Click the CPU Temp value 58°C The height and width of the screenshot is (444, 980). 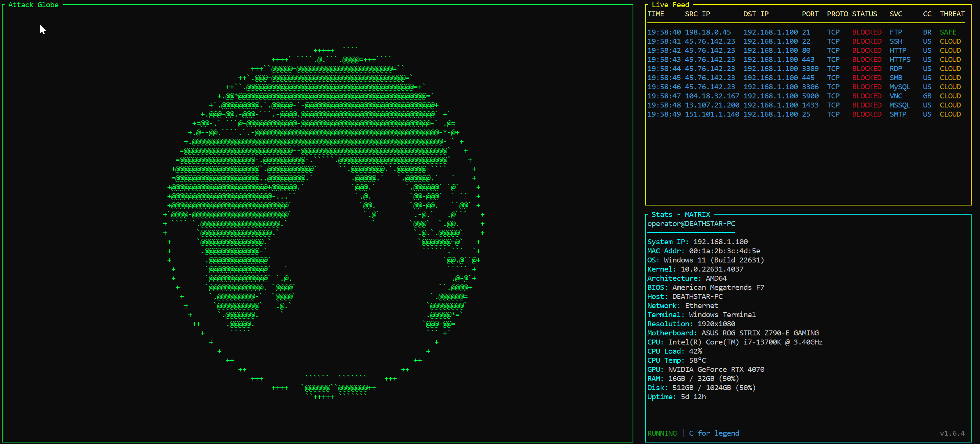pos(698,361)
